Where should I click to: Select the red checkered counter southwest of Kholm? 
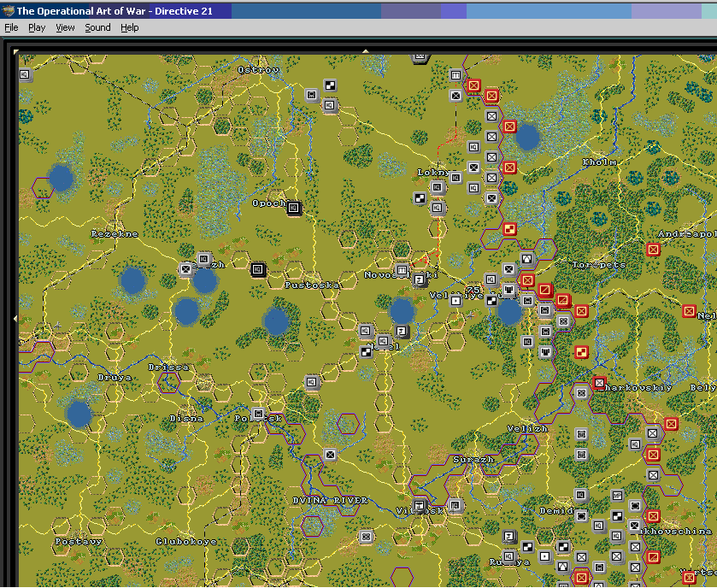509,228
